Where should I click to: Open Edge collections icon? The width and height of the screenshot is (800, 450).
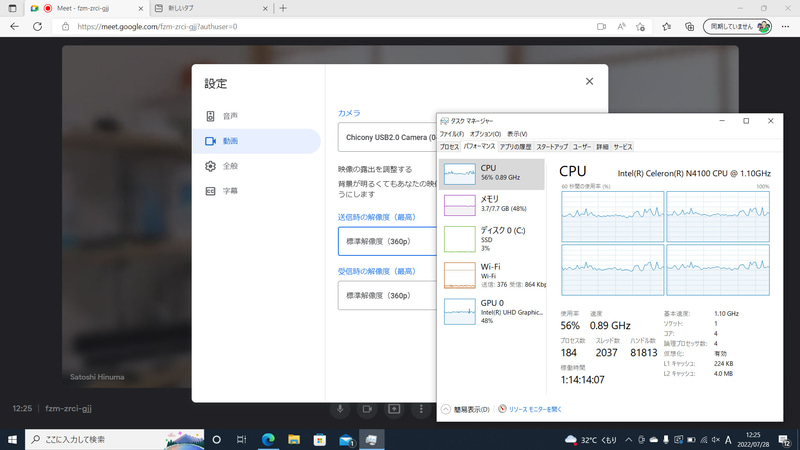(689, 27)
